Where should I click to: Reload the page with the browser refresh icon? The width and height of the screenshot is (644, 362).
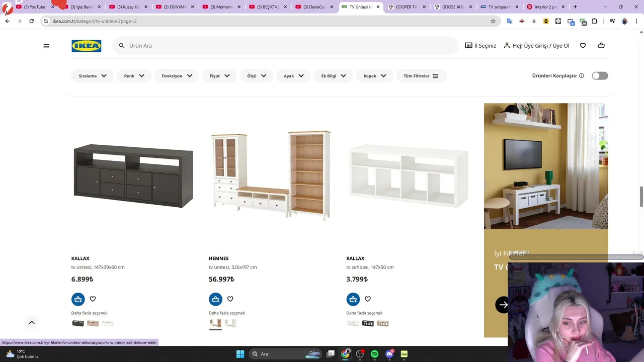[31, 21]
